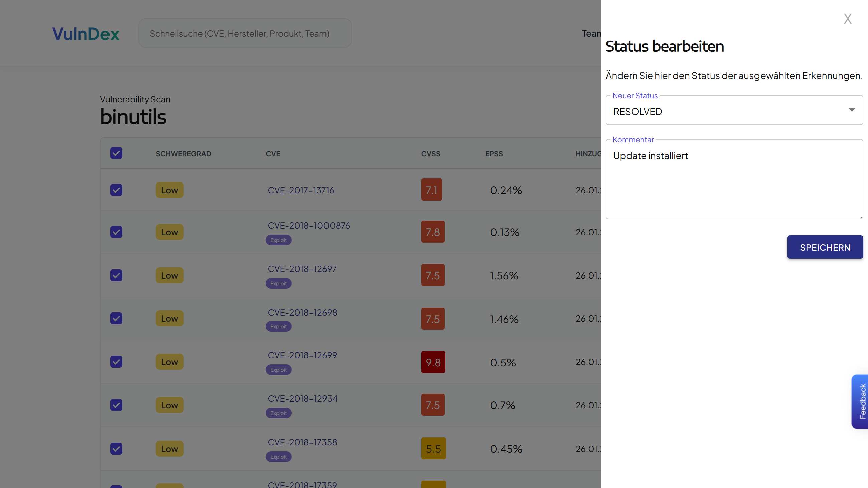The height and width of the screenshot is (488, 868).
Task: Click the 5.5 CVSS score badge
Action: 433,449
